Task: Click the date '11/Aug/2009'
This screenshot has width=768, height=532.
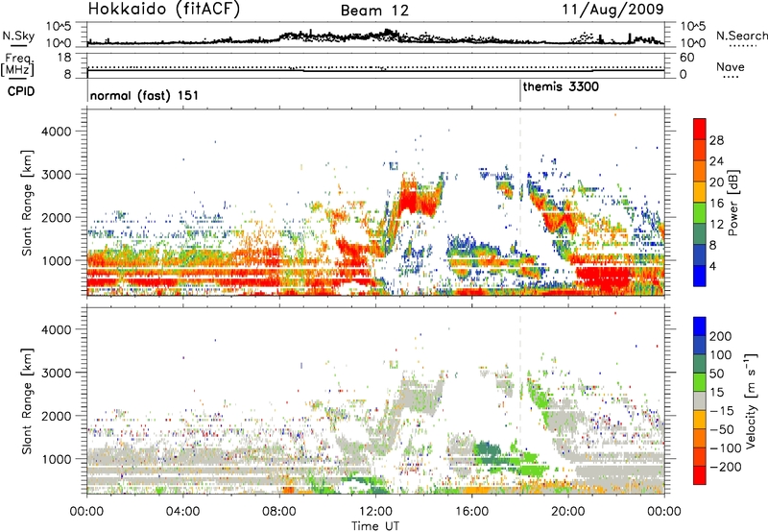Action: (x=612, y=9)
